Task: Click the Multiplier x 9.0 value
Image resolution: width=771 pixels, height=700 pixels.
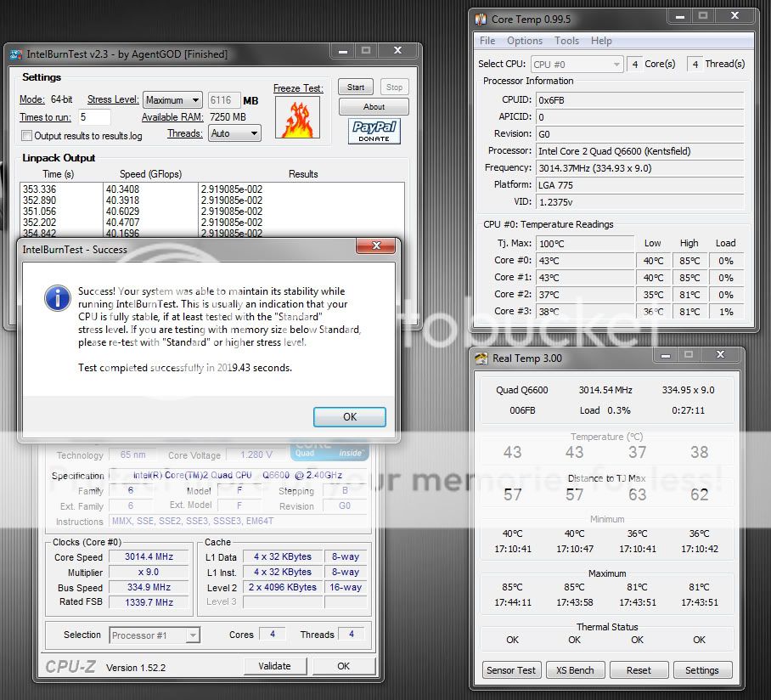Action: (x=149, y=572)
